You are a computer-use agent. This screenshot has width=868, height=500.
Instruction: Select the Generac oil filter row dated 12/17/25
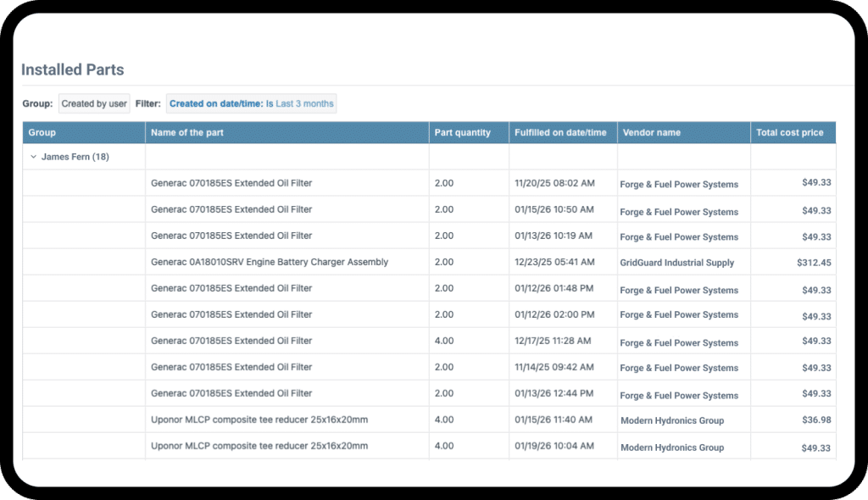[231, 341]
